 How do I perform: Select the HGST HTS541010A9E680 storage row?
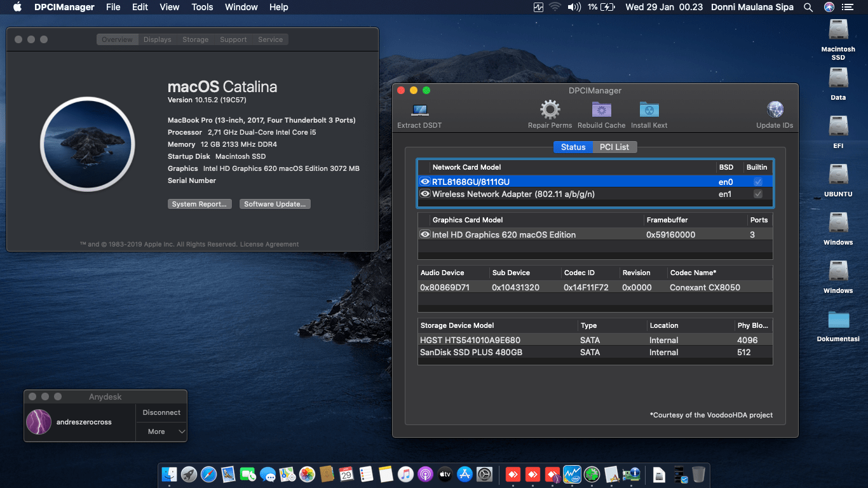595,340
